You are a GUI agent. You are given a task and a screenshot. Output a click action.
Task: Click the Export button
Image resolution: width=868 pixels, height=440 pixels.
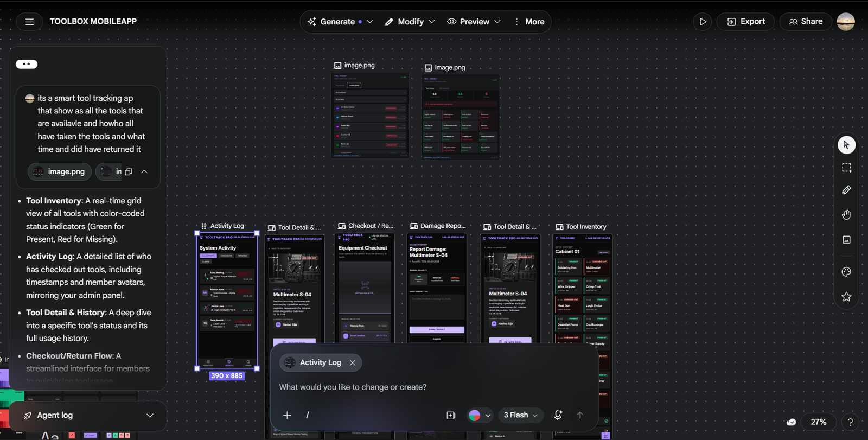(x=746, y=22)
